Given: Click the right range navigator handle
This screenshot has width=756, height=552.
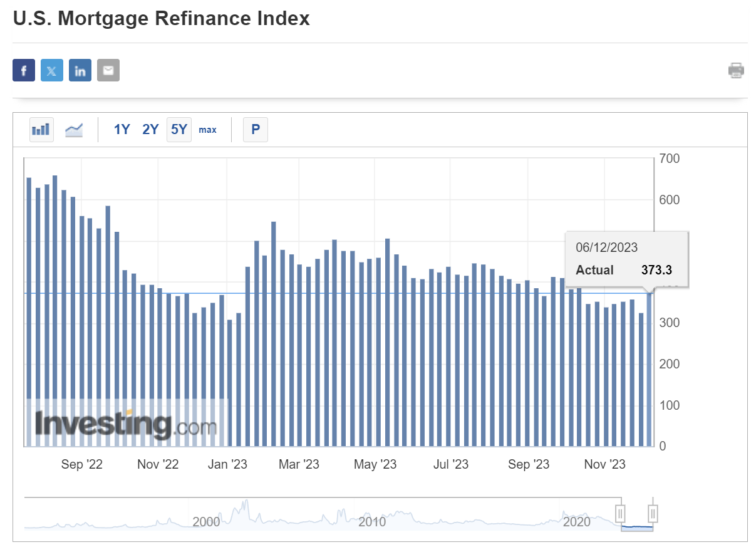Looking at the screenshot, I should click(x=653, y=514).
